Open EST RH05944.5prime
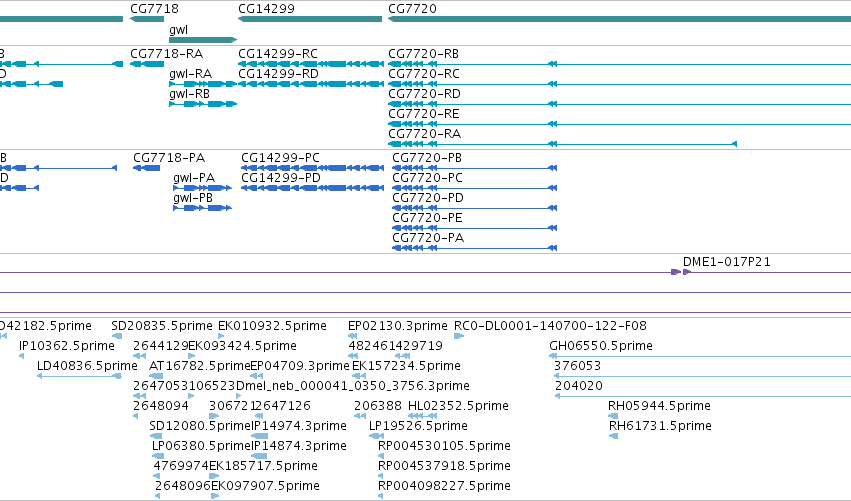 (659, 407)
